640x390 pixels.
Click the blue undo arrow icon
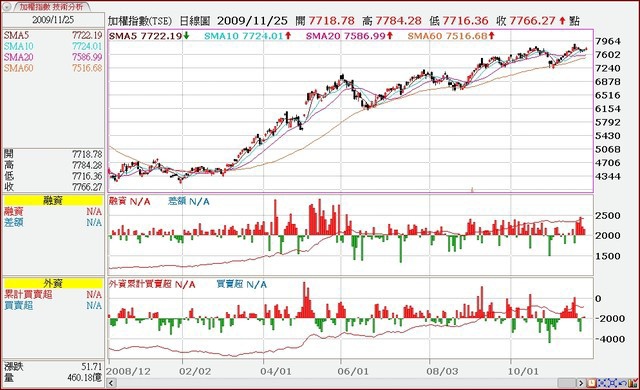point(623,383)
